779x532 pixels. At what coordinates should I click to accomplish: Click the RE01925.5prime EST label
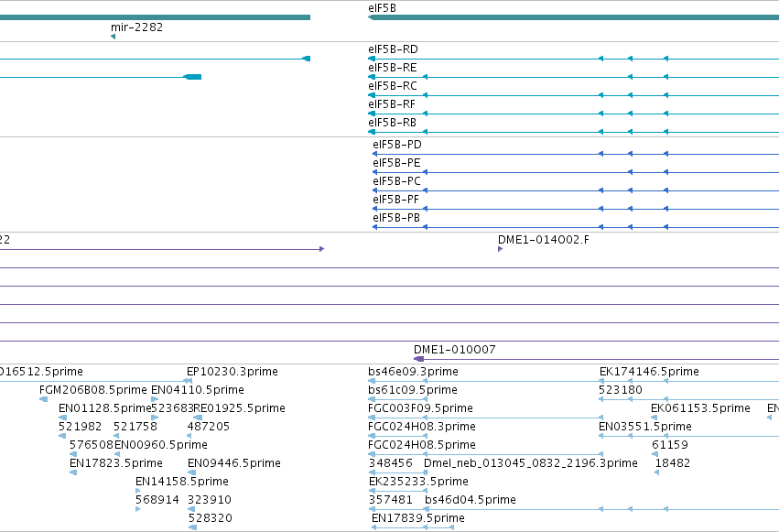click(240, 408)
